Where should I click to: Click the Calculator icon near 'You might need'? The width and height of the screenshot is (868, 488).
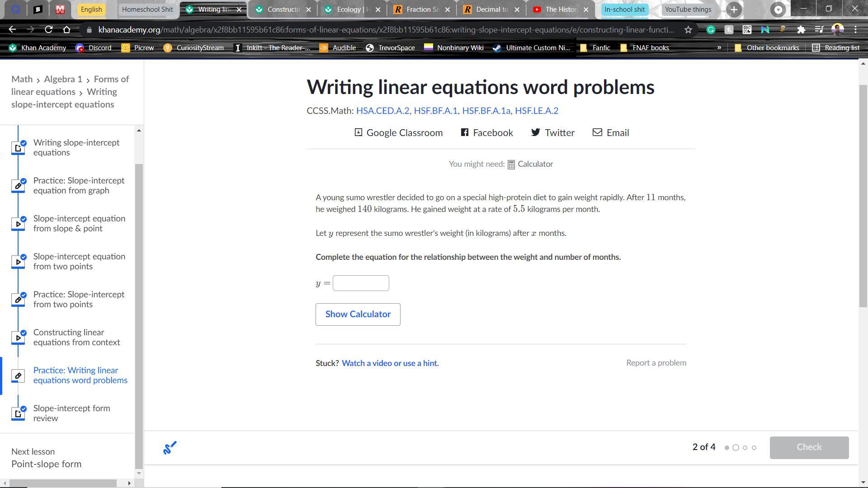pos(511,165)
